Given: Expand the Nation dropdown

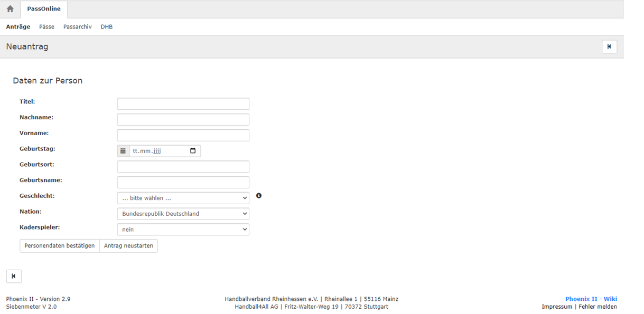Looking at the screenshot, I should point(183,214).
